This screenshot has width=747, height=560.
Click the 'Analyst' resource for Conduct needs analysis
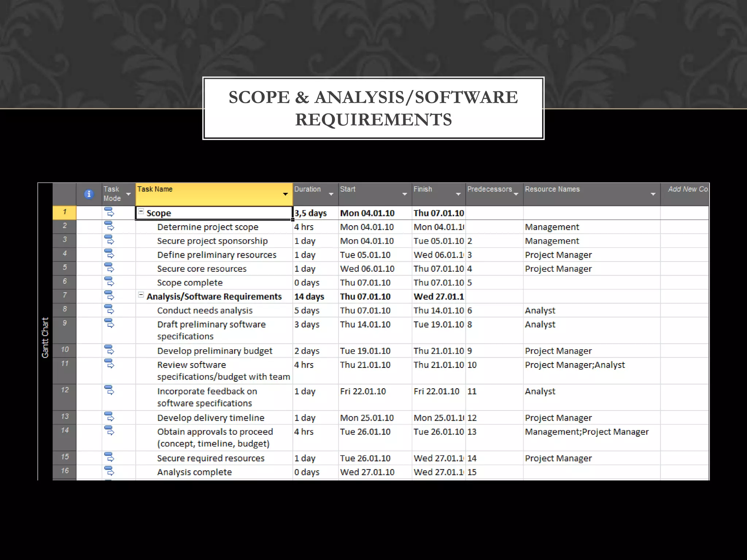coord(592,310)
